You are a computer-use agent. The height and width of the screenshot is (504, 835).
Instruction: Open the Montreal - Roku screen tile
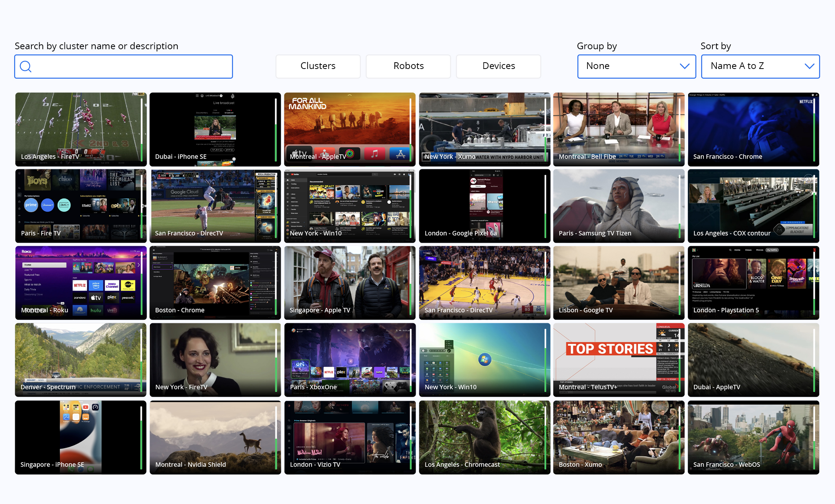(81, 283)
